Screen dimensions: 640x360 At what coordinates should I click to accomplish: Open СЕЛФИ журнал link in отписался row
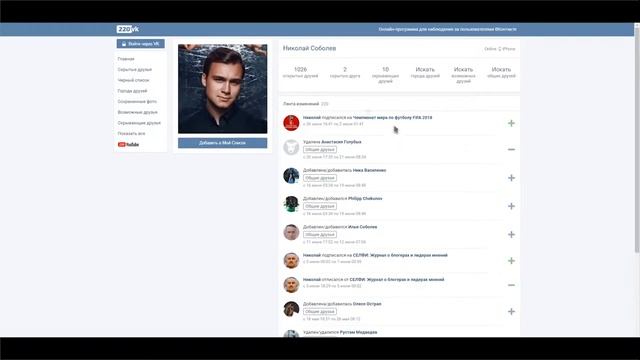[397, 280]
